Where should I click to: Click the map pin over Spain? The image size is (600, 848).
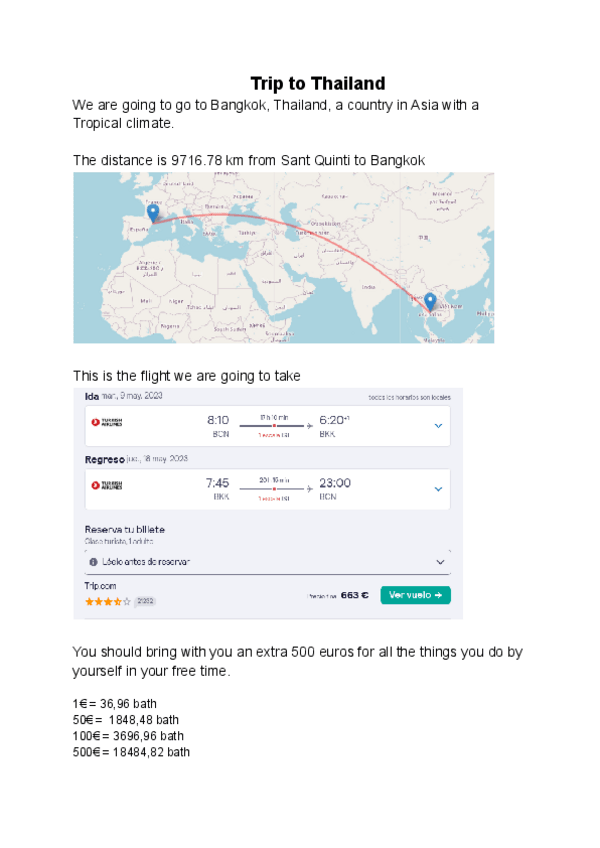153,212
